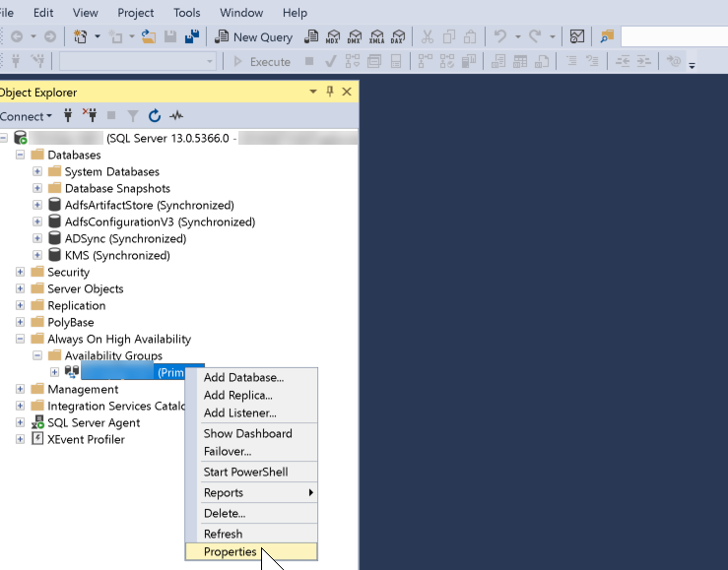This screenshot has height=570, width=728.
Task: Select the KMS (Synchronized) database
Action: tap(117, 256)
